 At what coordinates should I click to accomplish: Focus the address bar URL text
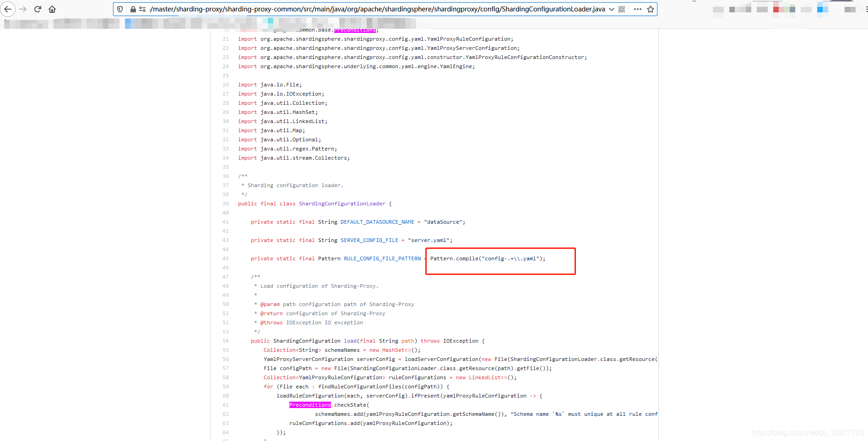coord(377,9)
